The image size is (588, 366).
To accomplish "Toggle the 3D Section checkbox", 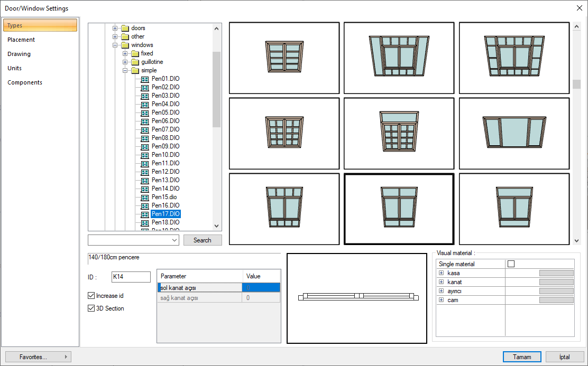I will tap(91, 308).
